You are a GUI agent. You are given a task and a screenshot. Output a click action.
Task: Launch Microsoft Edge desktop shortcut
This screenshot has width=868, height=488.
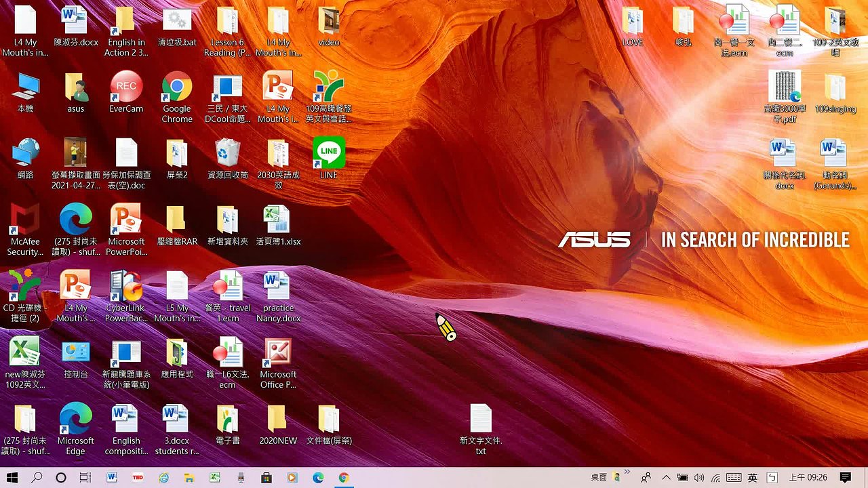75,430
